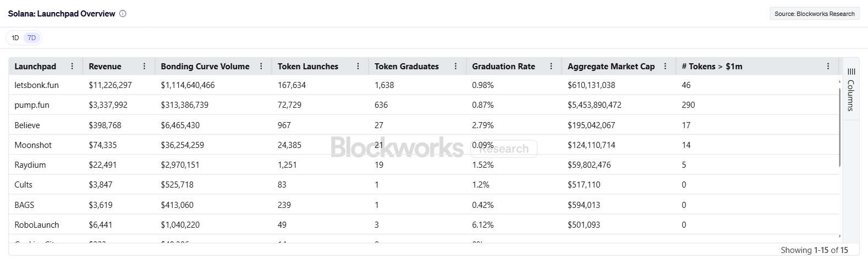Open the Launchpad column menu icon
The image size is (868, 264).
(x=72, y=66)
